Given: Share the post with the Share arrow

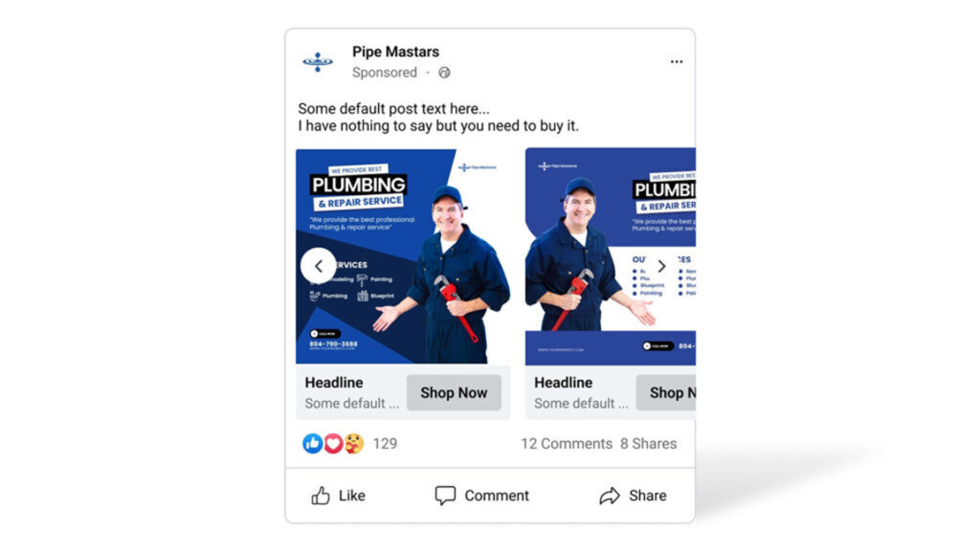Looking at the screenshot, I should point(633,496).
